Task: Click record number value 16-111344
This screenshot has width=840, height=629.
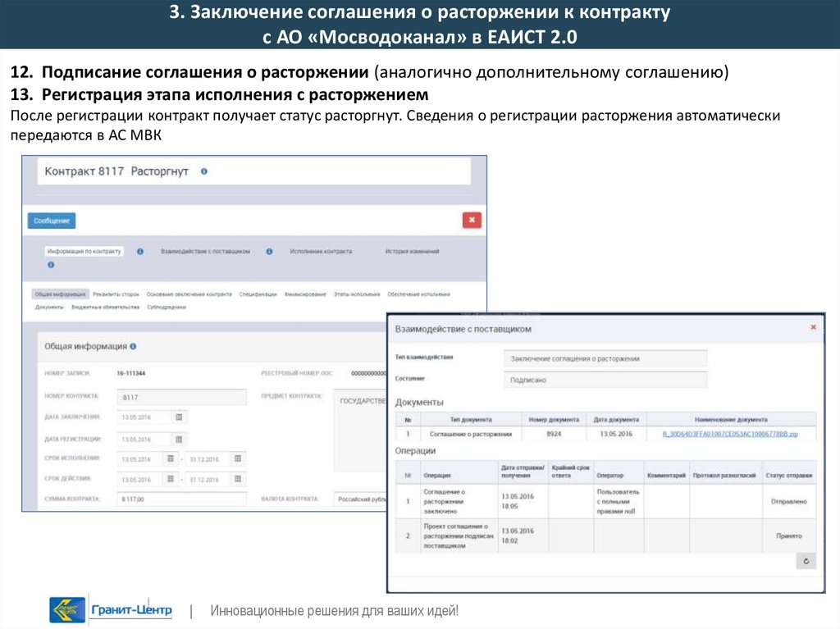Action: tap(131, 373)
